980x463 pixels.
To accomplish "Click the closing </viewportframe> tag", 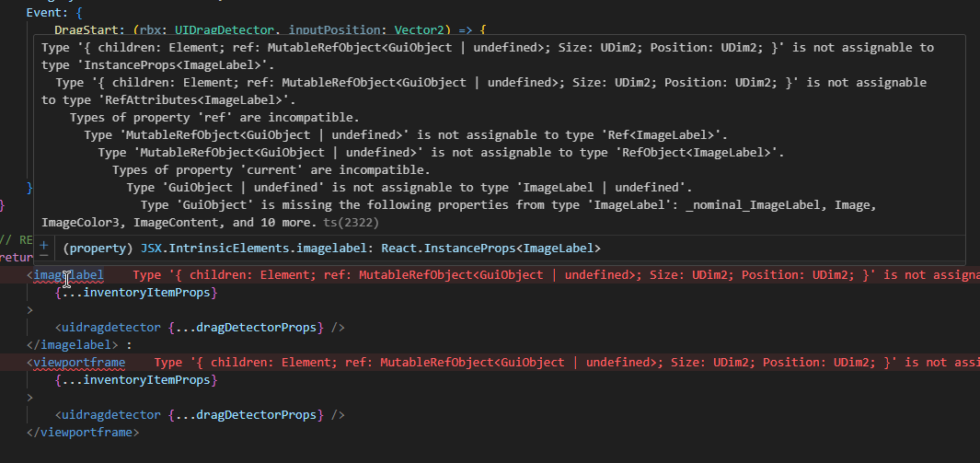I will (x=83, y=433).
